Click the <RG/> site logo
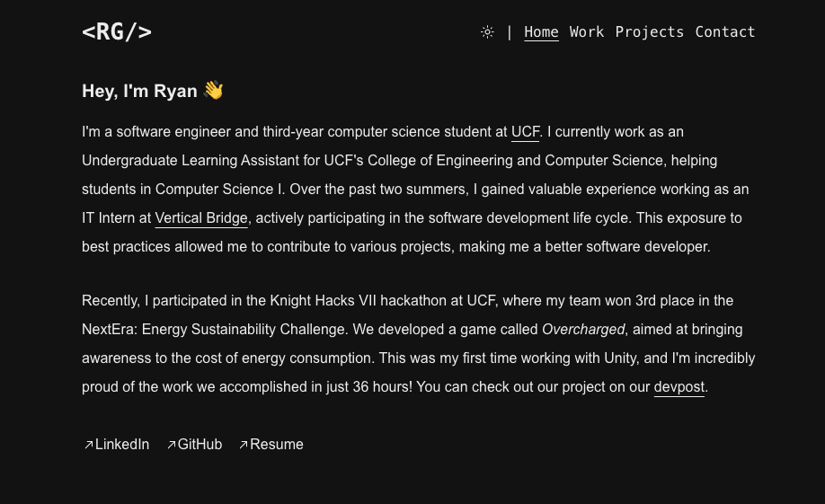The width and height of the screenshot is (825, 504). [x=117, y=32]
